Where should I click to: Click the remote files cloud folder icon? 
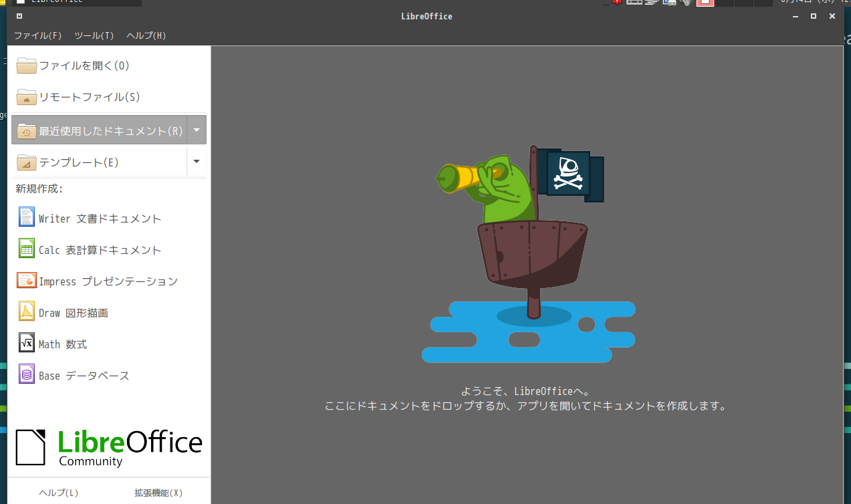pos(27,97)
